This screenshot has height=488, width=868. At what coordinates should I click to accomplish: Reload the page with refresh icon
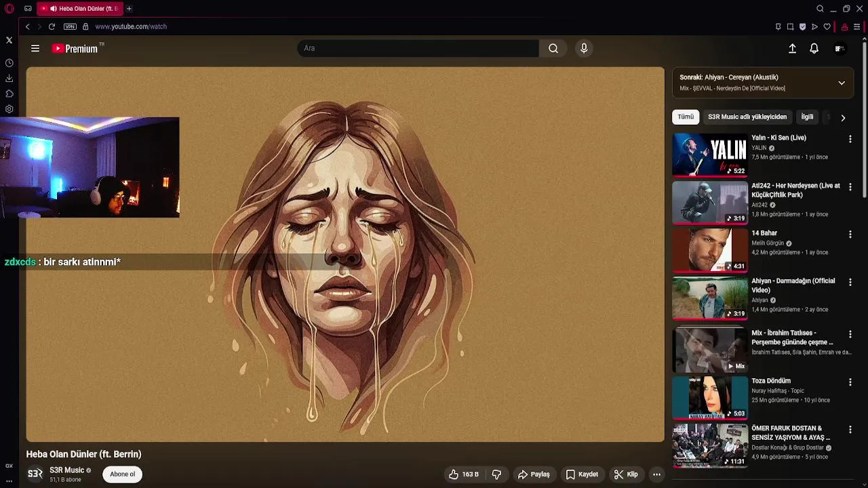click(x=52, y=26)
